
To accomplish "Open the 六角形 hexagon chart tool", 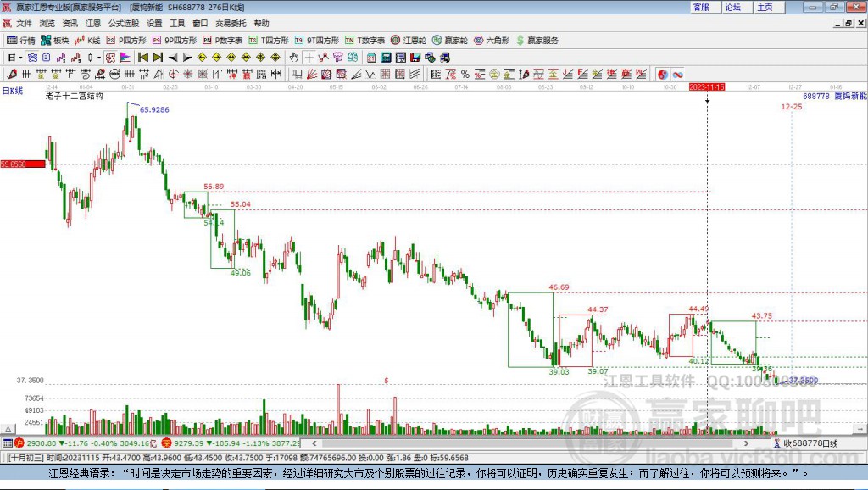I will 492,41.
